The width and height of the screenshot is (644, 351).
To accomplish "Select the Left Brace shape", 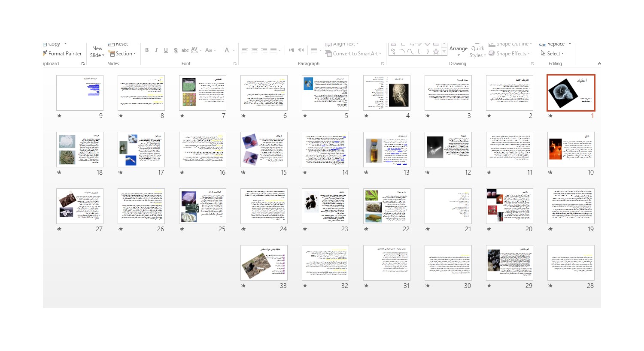I will [419, 51].
